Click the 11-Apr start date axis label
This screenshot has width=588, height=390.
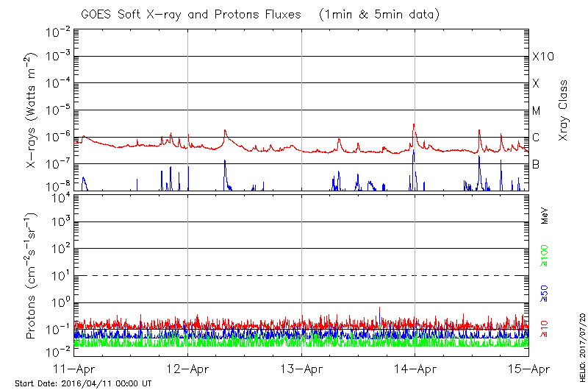tap(74, 368)
